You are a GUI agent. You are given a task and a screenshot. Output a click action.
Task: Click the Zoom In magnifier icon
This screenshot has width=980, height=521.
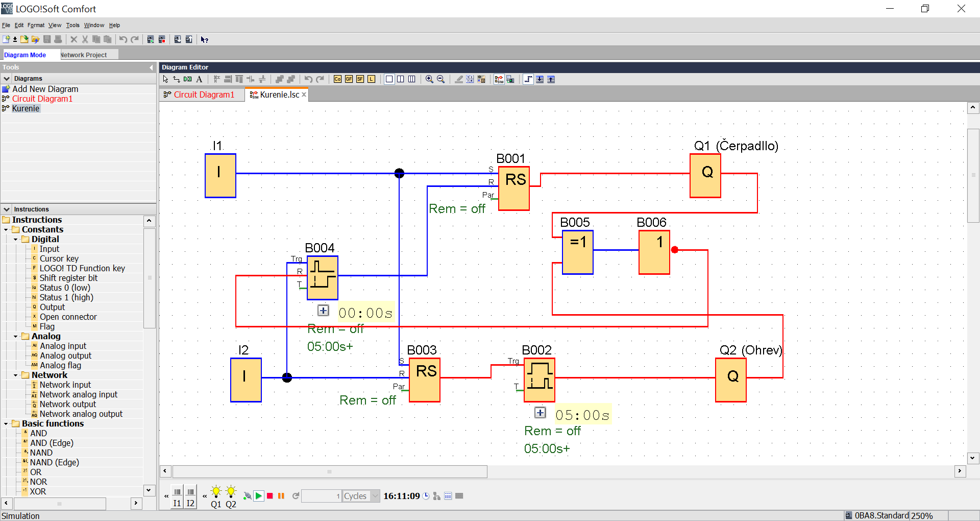(429, 79)
